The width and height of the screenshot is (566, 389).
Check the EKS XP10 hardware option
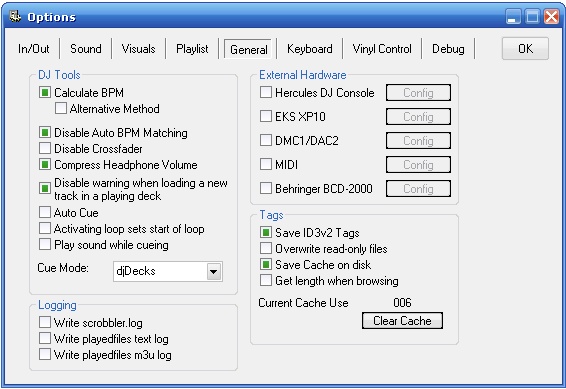266,116
